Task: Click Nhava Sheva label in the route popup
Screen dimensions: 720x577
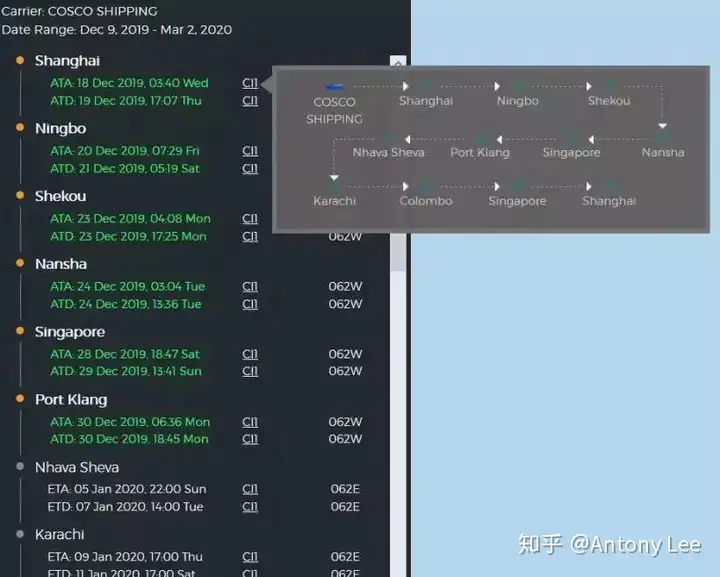Action: (x=388, y=152)
